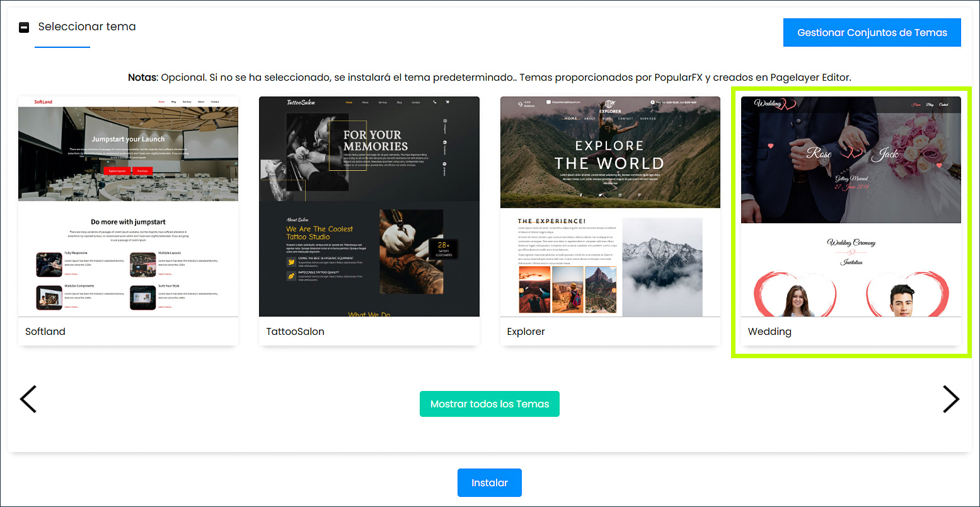Click the cart icon in TattooSalon preview

(x=447, y=102)
